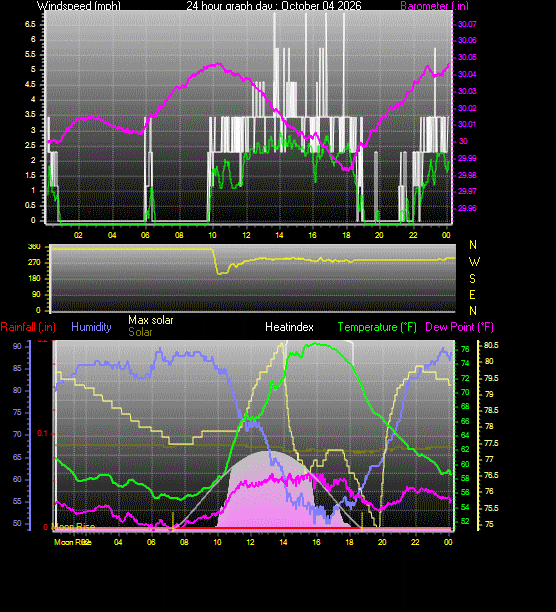
Task: Click 80.5 on the dew point axis
Action: (491, 345)
